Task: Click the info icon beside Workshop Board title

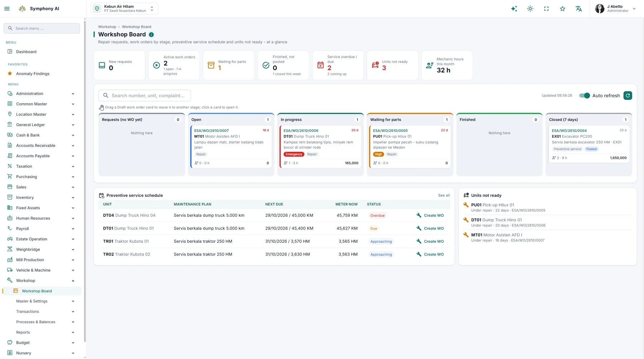Action: pyautogui.click(x=151, y=35)
